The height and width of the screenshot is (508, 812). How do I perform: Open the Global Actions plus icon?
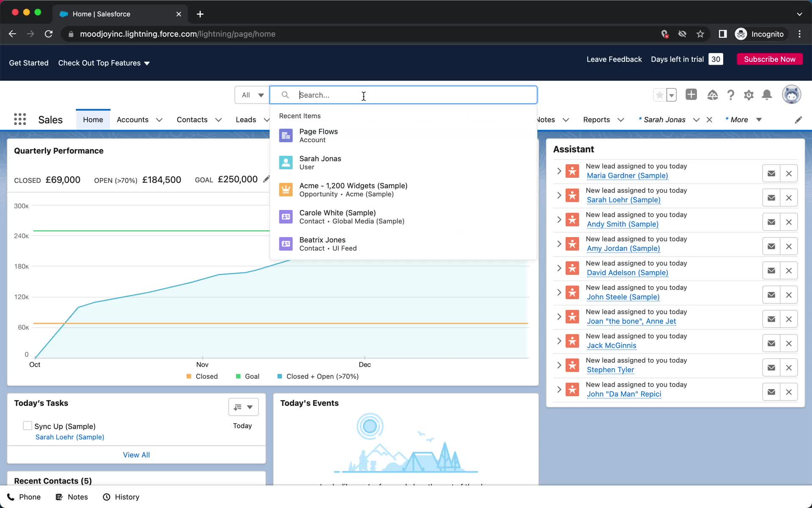click(691, 94)
